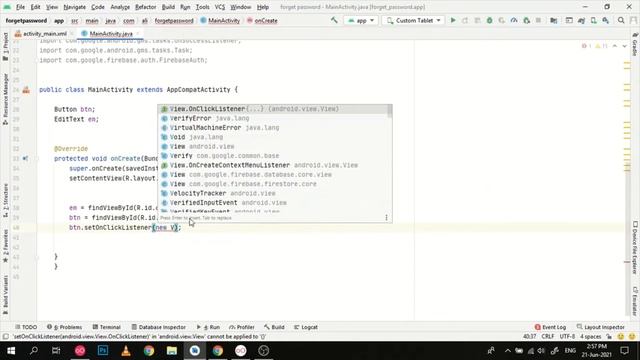The width and height of the screenshot is (640, 360).
Task: Select View.OnClickListener completion suggestion
Action: pos(273,109)
